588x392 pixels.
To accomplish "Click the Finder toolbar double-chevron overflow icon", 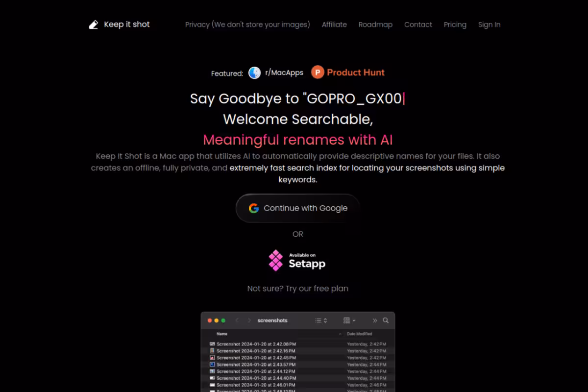I will (375, 320).
